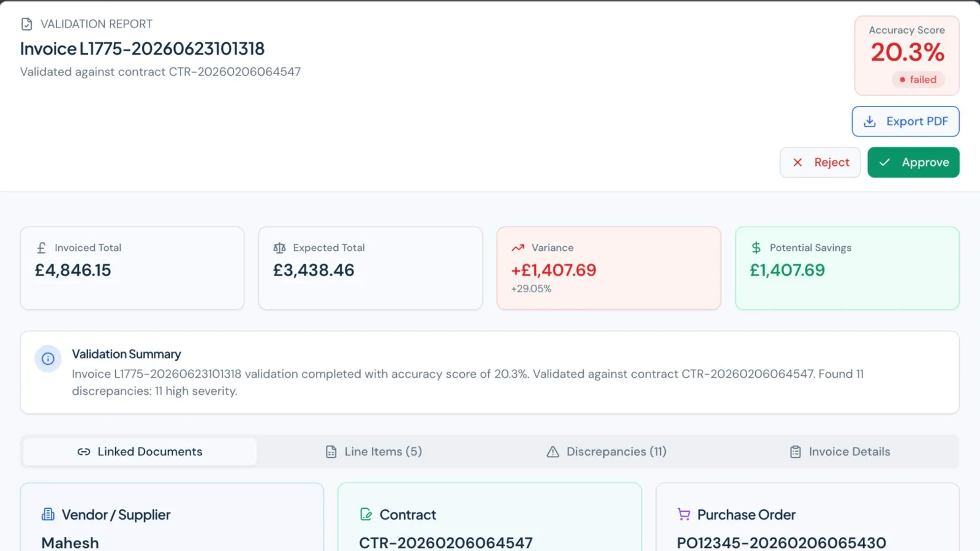The height and width of the screenshot is (551, 980).
Task: Click the failed status badge
Action: click(x=918, y=80)
